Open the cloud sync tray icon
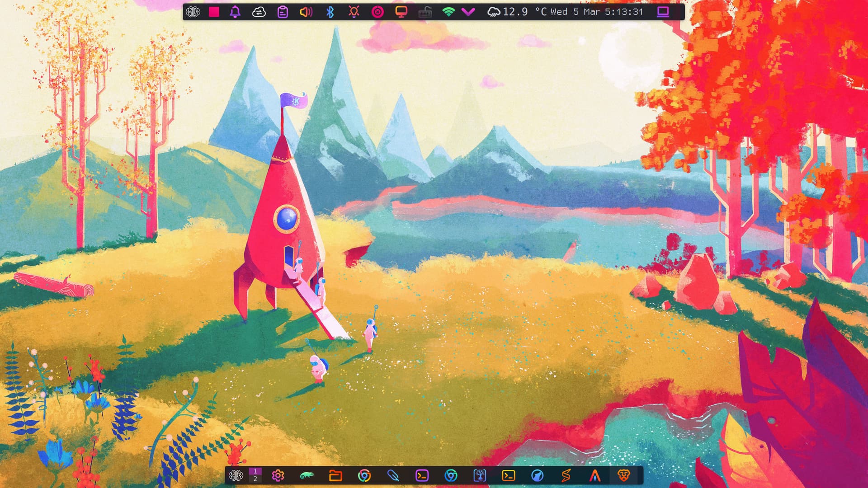Screen dimensions: 868x488 259,12
